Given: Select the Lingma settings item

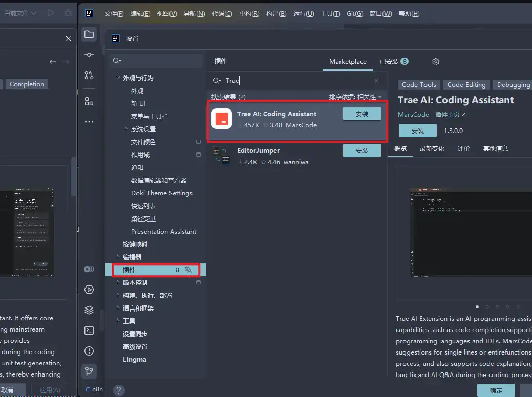Looking at the screenshot, I should [134, 359].
